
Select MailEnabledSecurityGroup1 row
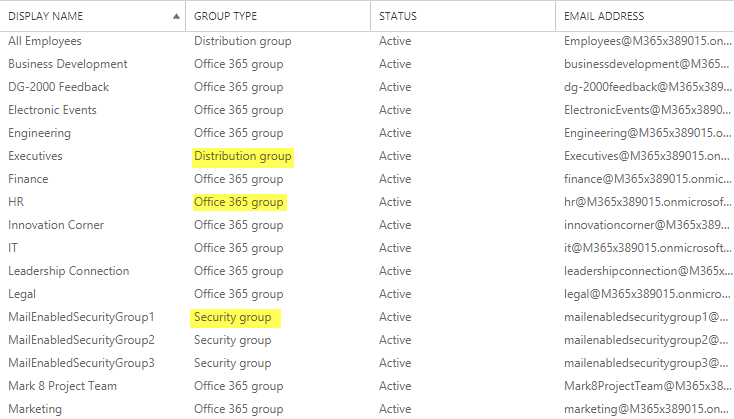click(367, 317)
